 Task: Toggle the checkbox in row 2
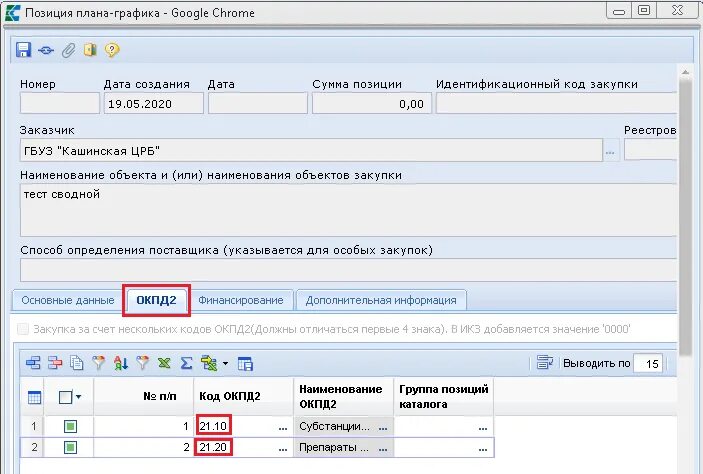tap(70, 448)
